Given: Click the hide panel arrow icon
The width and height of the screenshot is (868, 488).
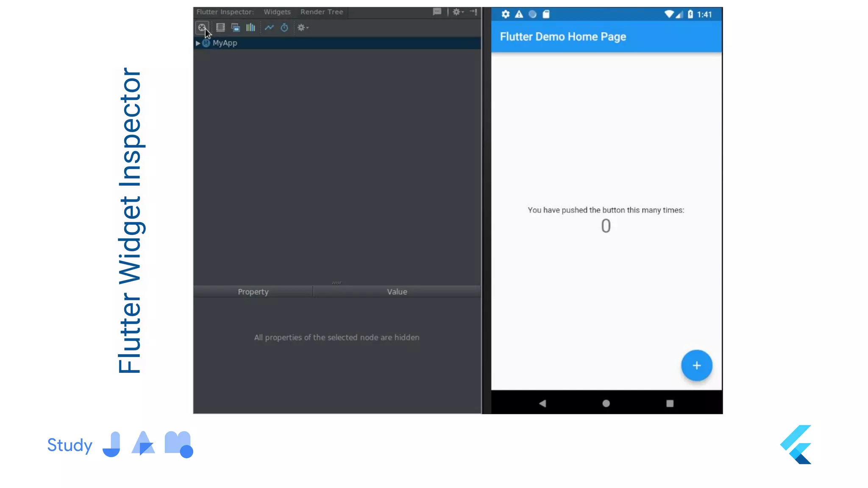Looking at the screenshot, I should [474, 12].
